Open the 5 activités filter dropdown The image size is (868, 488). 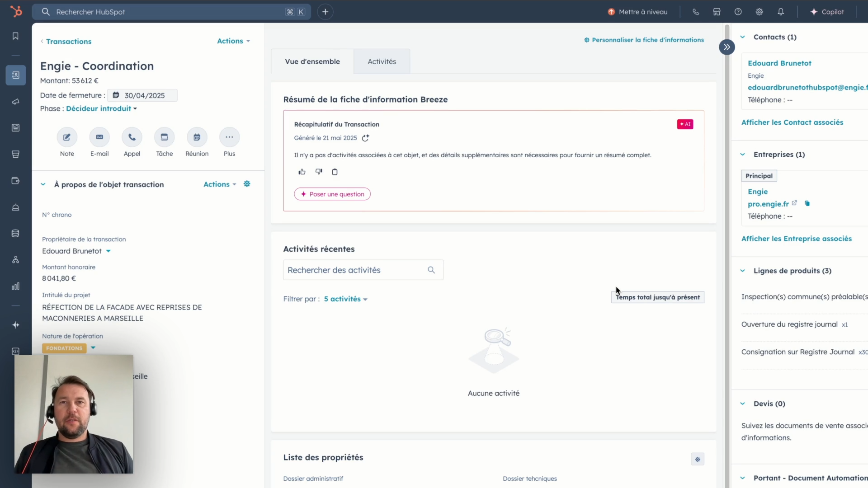coord(345,299)
